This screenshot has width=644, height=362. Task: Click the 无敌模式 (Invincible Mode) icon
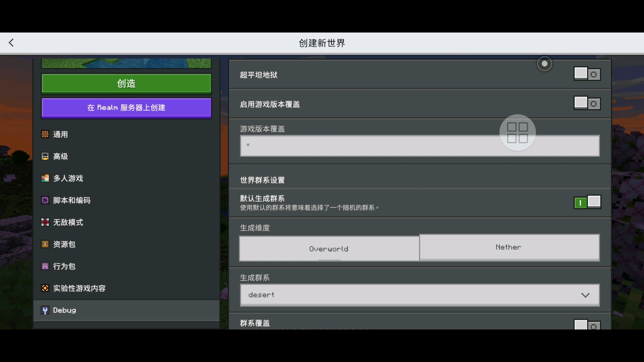tap(45, 222)
